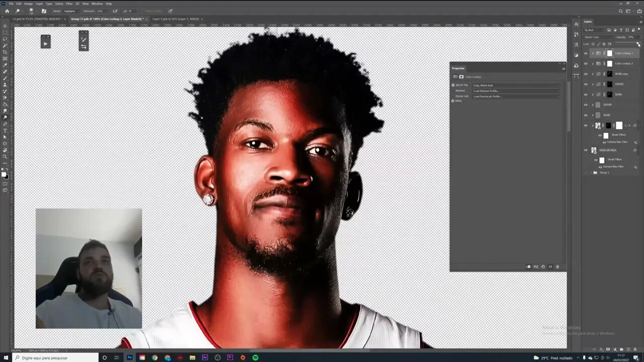Add new layer from Layers panel bottom
Viewport: 644px width, 362px height.
point(627,349)
